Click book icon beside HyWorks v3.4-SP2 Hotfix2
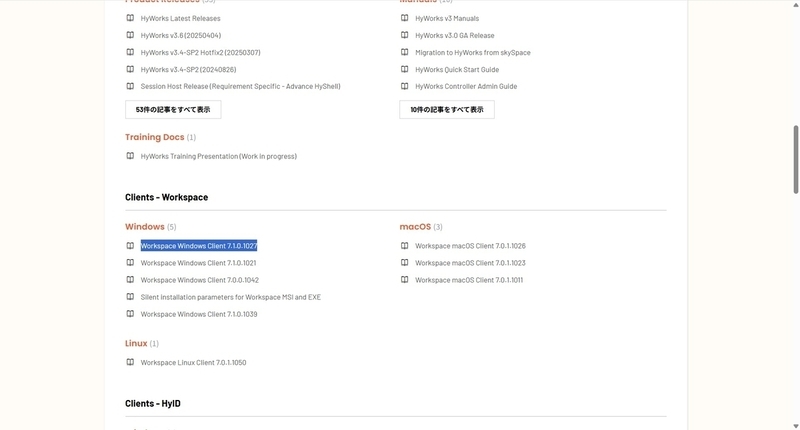 pos(130,52)
